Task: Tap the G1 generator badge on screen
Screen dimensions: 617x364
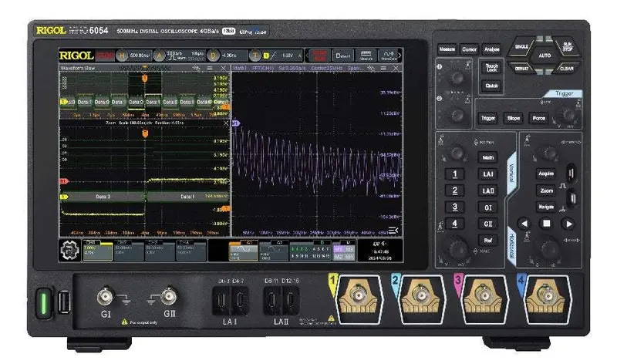Action: coord(243,251)
